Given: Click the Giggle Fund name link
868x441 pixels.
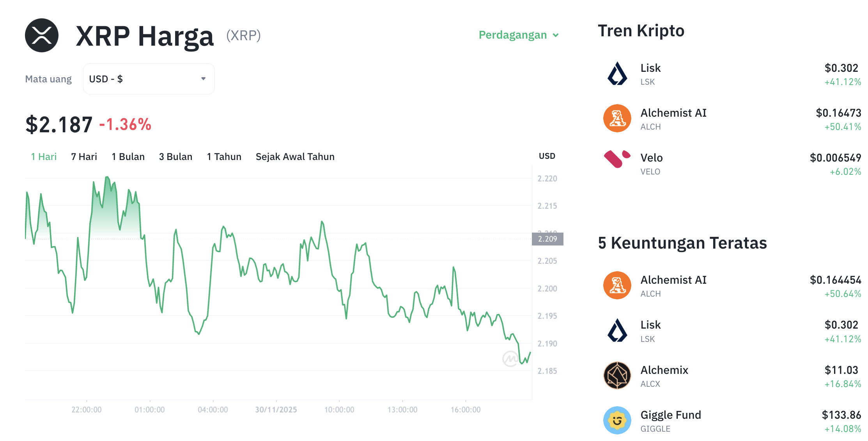Looking at the screenshot, I should (x=671, y=415).
